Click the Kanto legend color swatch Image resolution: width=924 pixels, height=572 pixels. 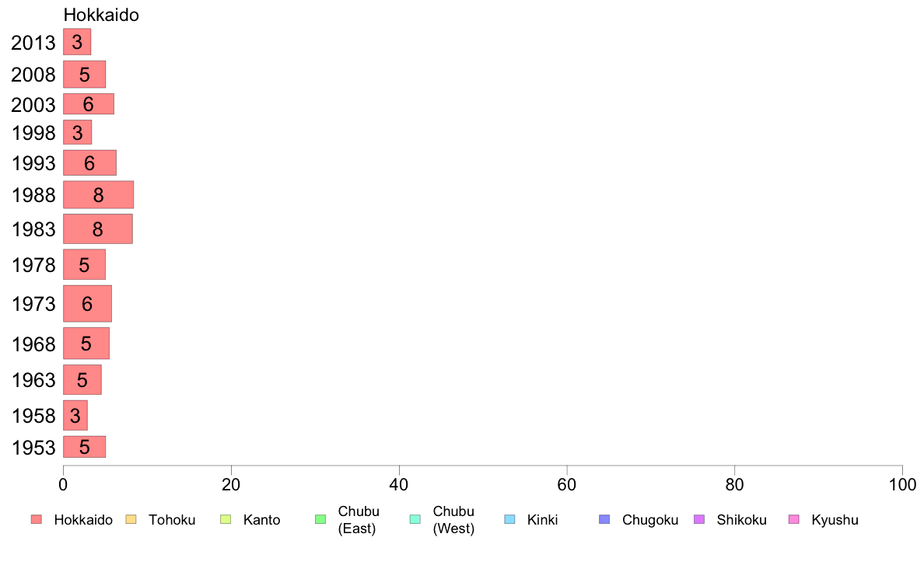pyautogui.click(x=226, y=519)
